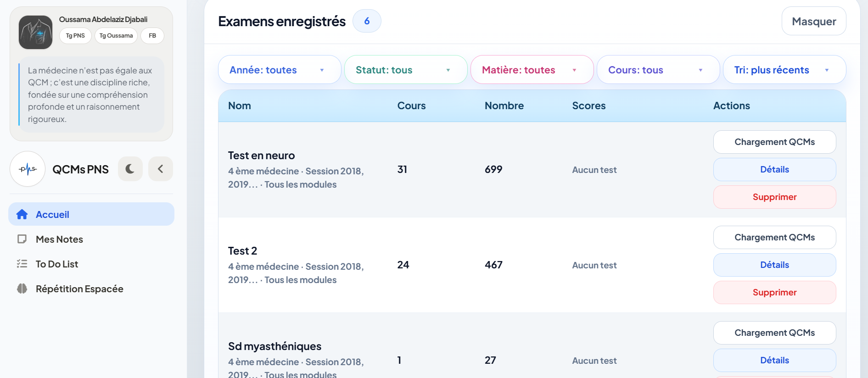The image size is (868, 378).
Task: Hide the exam list with Masquer
Action: (813, 21)
